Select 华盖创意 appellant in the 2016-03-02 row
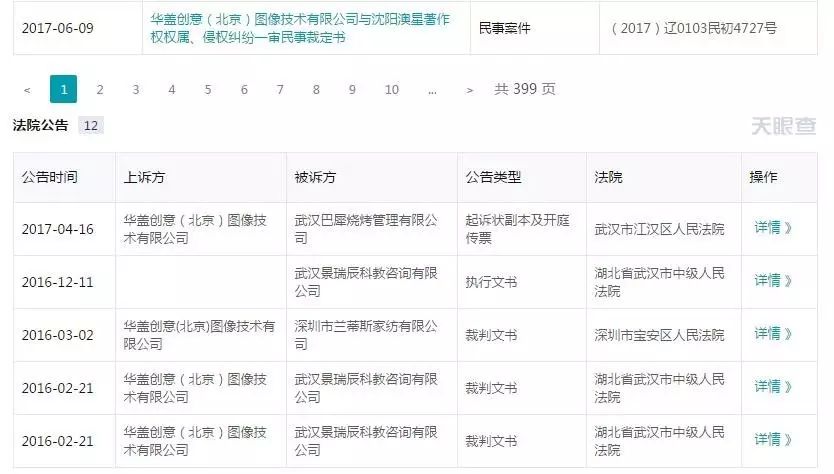The height and width of the screenshot is (474, 834). pos(199,335)
